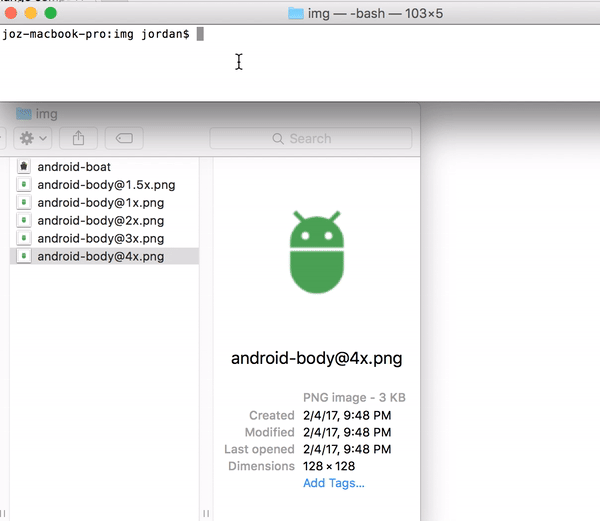The width and height of the screenshot is (600, 521).
Task: Open the Finder action gear menu
Action: (x=33, y=138)
